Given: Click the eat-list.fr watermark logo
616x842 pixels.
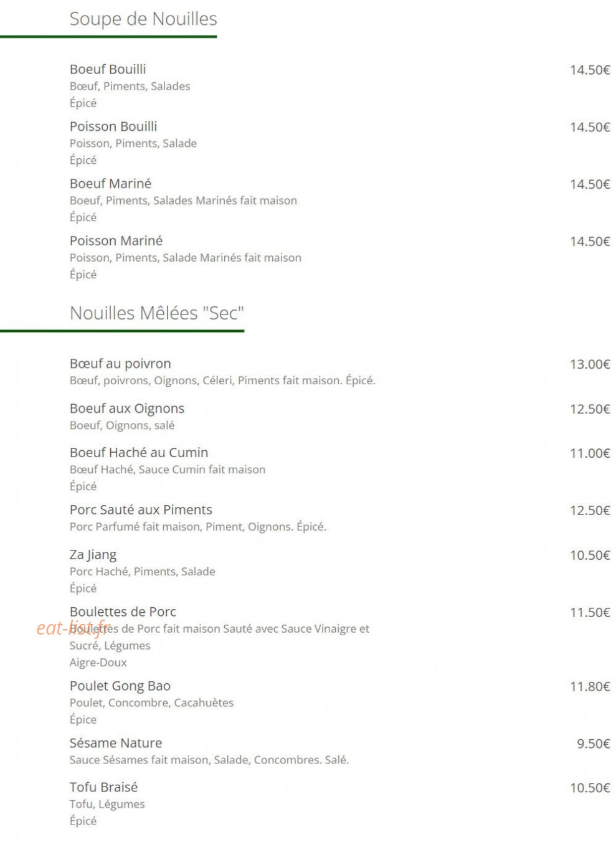Looking at the screenshot, I should tap(73, 628).
